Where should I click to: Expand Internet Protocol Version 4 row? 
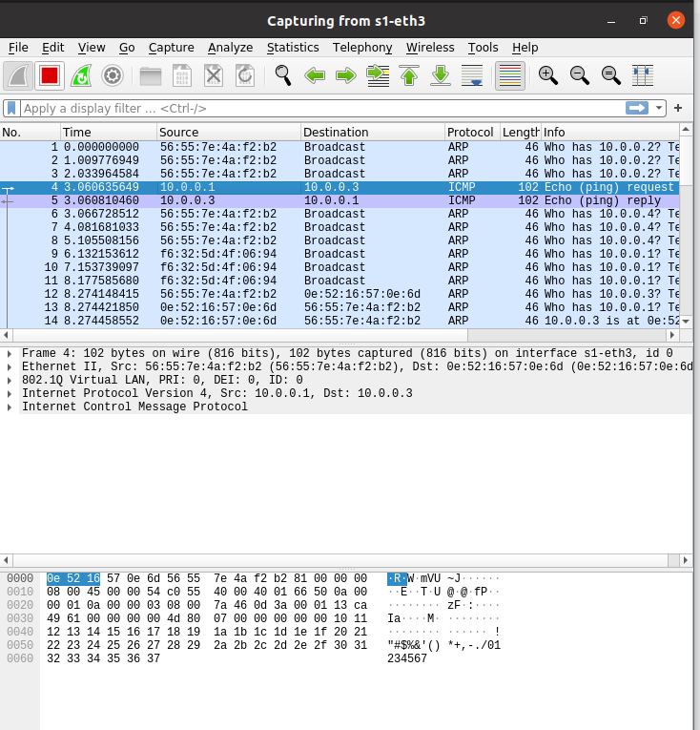[x=10, y=394]
